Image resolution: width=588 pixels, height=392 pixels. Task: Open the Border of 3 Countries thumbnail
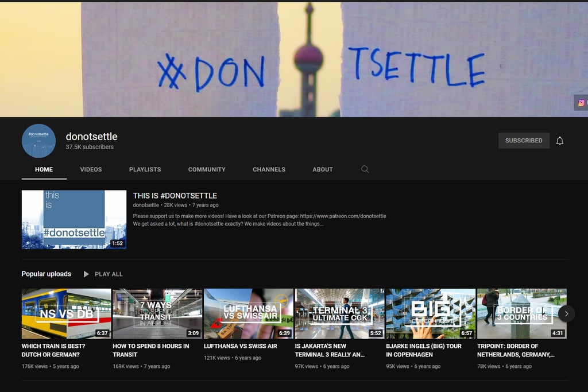522,314
